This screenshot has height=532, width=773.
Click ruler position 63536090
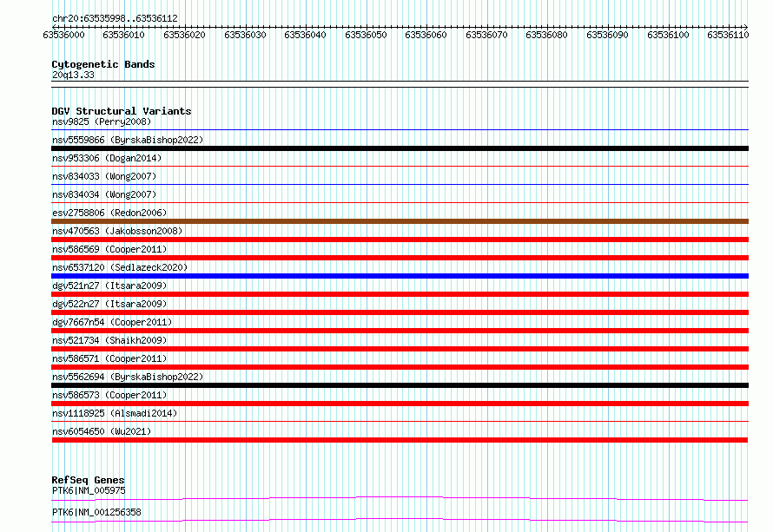[x=607, y=35]
